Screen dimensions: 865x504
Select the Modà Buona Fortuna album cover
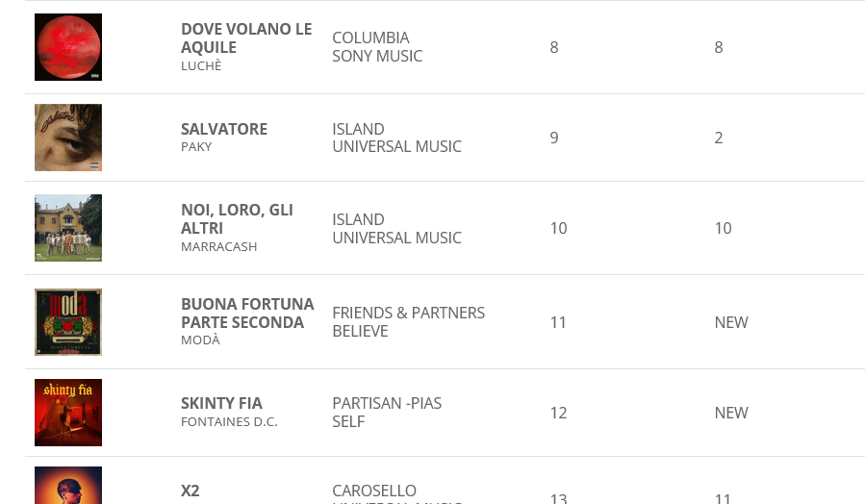[x=68, y=322]
